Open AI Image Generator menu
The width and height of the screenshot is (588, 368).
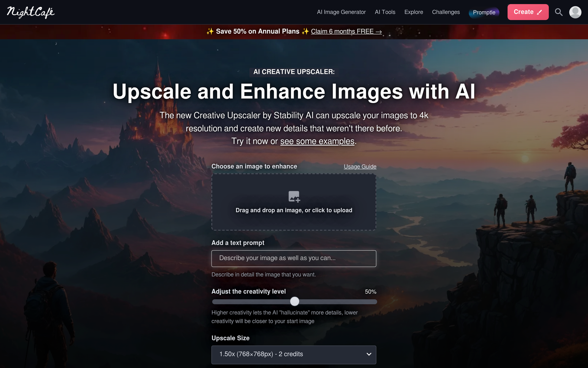point(341,12)
